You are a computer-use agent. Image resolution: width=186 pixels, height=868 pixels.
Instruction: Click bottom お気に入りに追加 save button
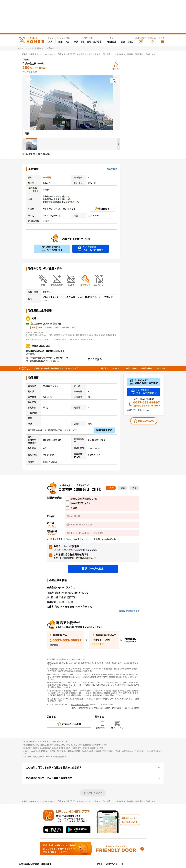tap(69, 724)
